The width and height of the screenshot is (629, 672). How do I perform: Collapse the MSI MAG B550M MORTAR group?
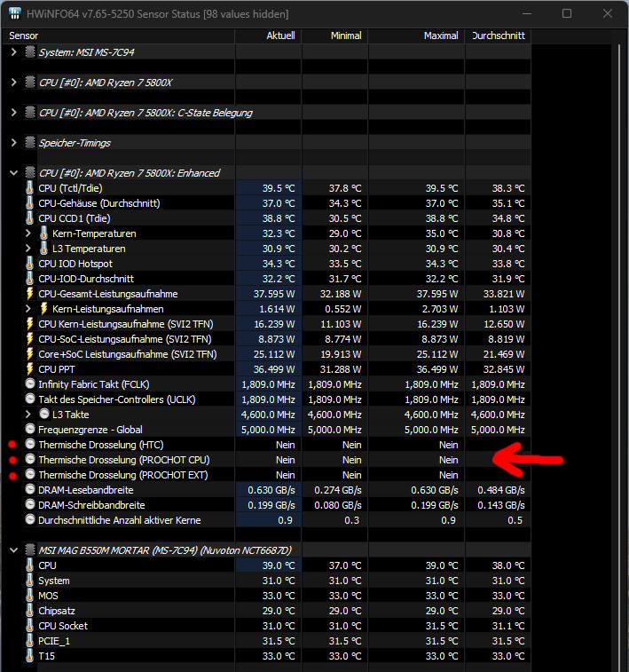tap(13, 549)
